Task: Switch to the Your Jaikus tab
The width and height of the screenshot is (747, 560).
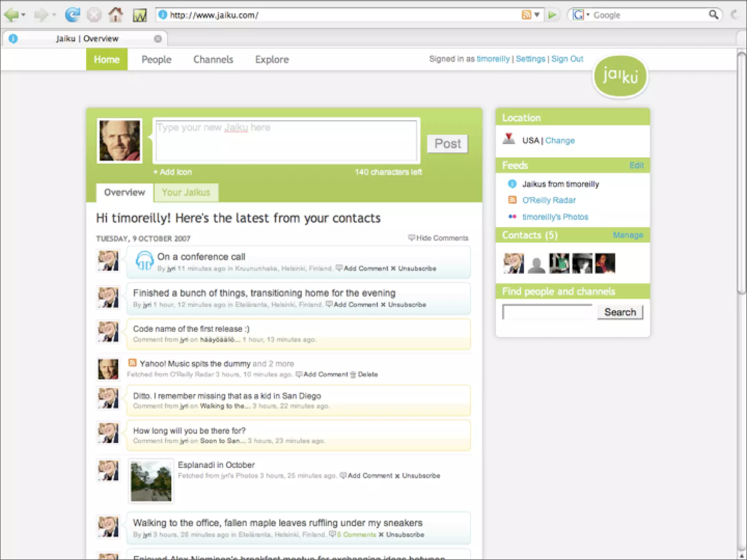Action: click(x=186, y=192)
